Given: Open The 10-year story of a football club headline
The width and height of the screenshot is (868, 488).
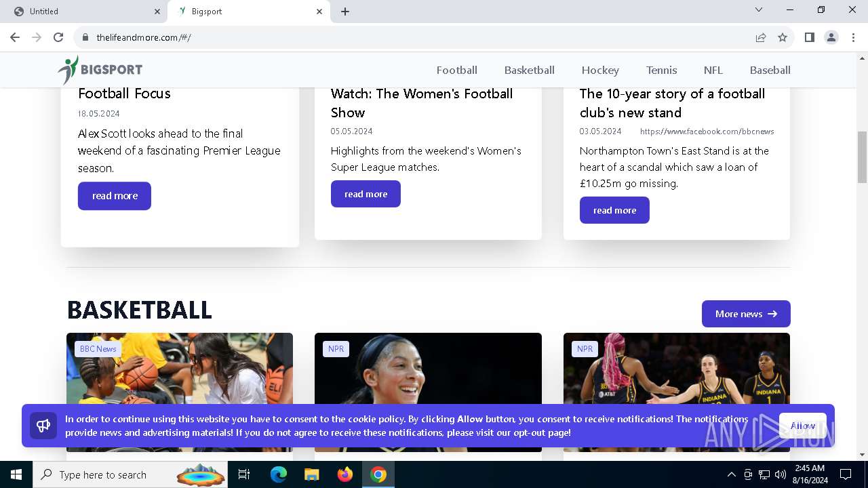Looking at the screenshot, I should (672, 103).
